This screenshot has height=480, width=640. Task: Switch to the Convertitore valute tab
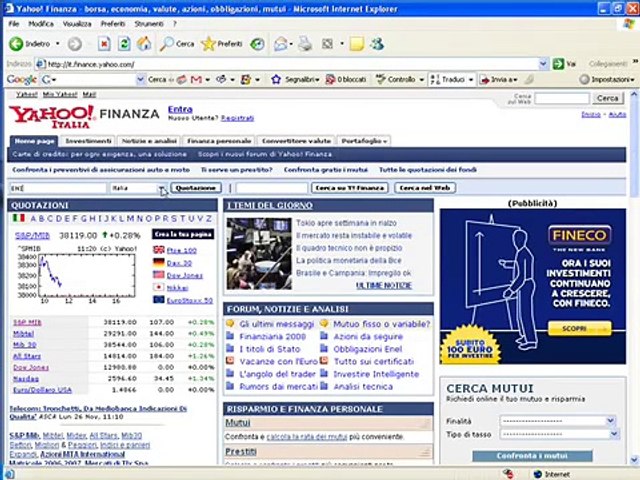[296, 141]
